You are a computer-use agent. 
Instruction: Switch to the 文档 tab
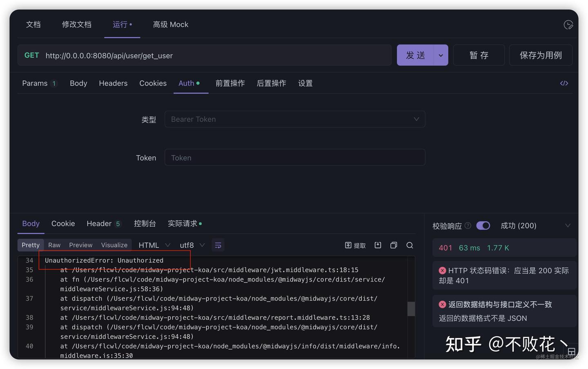pos(33,25)
